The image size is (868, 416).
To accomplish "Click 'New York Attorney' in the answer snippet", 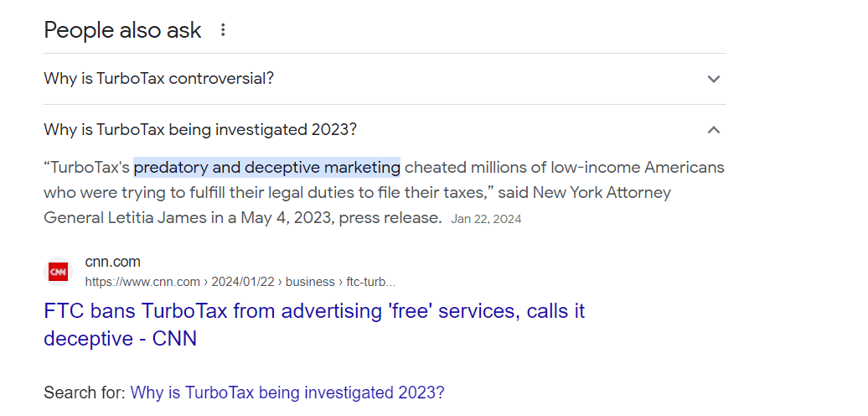I will [602, 192].
